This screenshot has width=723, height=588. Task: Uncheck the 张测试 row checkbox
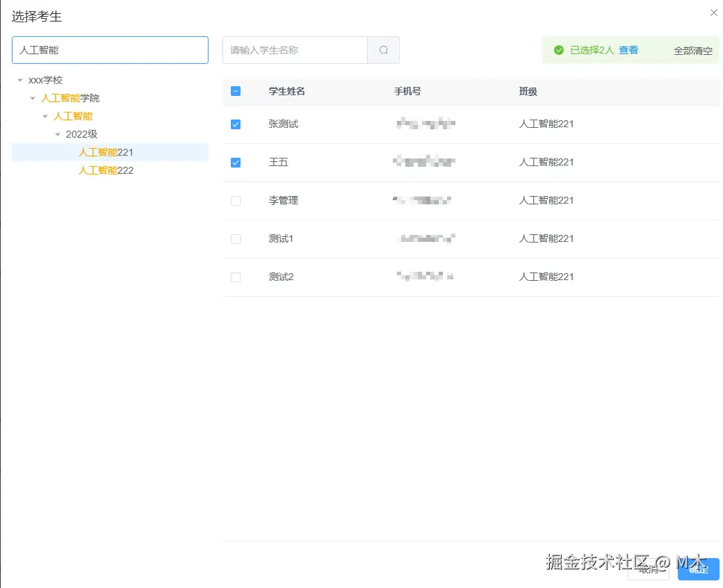point(236,124)
